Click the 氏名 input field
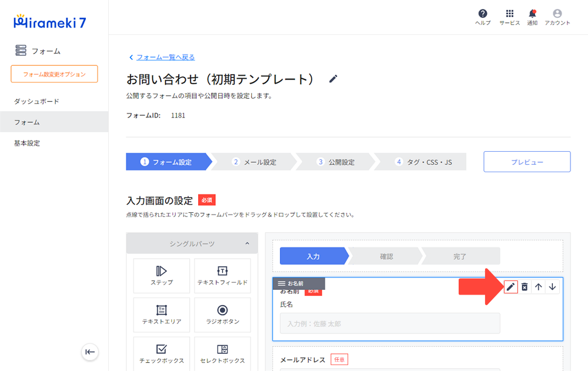 click(x=390, y=323)
